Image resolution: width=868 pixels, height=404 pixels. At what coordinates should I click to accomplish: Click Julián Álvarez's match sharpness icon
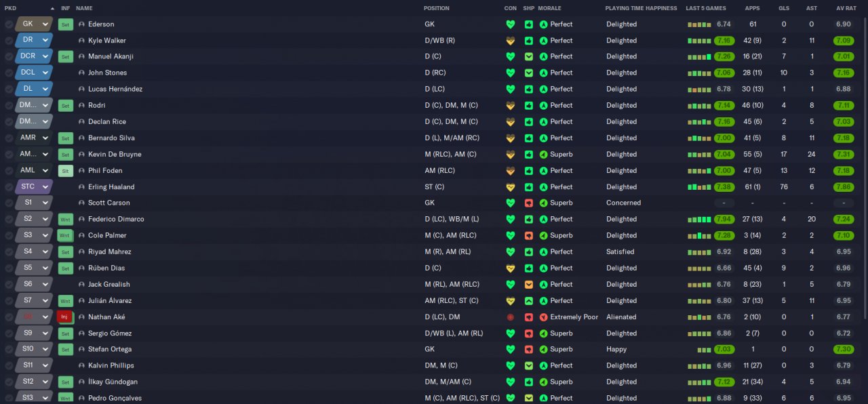pyautogui.click(x=529, y=301)
